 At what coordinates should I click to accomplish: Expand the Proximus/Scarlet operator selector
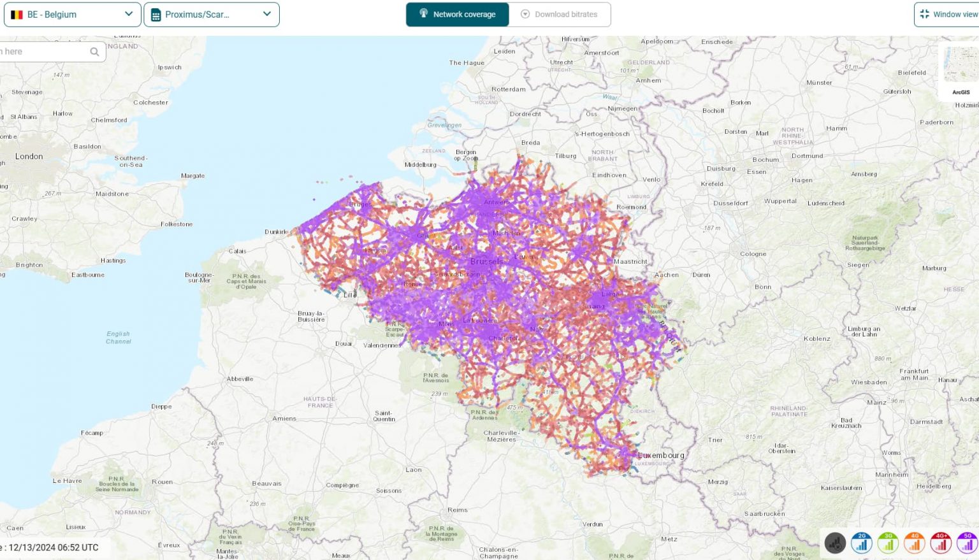point(212,14)
